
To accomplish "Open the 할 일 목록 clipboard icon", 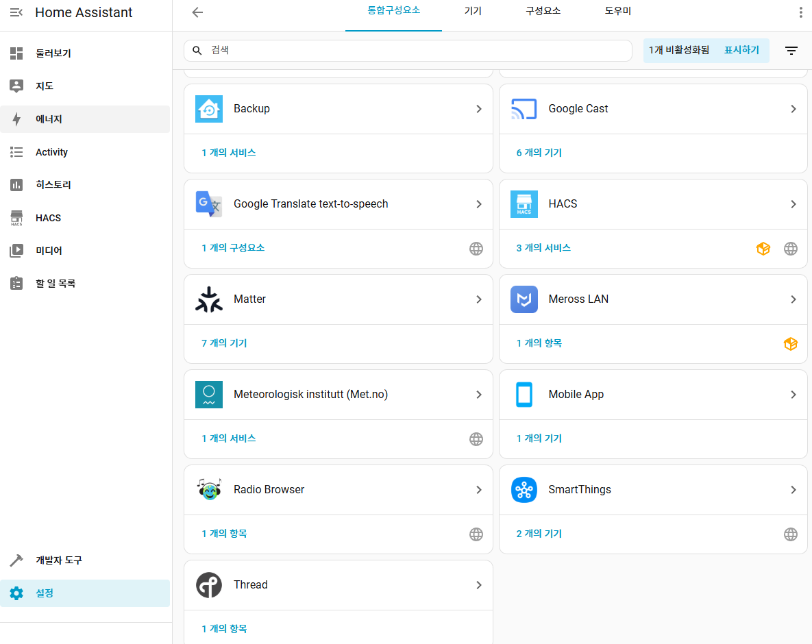I will pyautogui.click(x=16, y=283).
